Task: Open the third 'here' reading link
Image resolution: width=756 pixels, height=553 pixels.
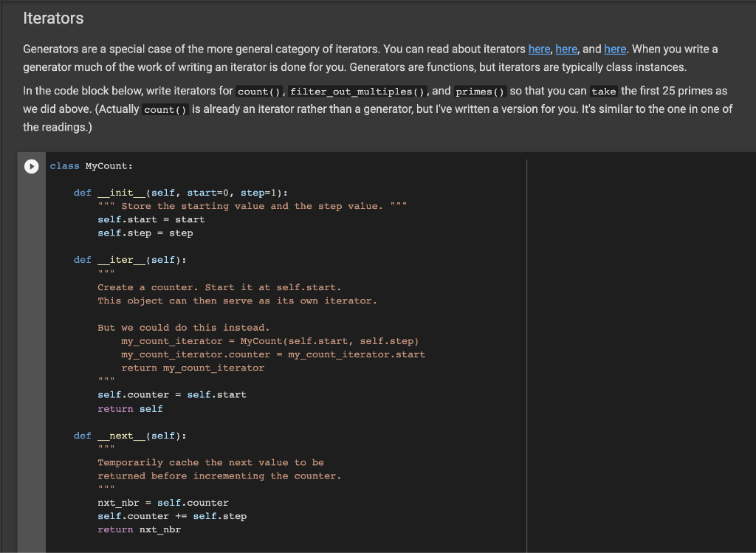Action: [615, 49]
